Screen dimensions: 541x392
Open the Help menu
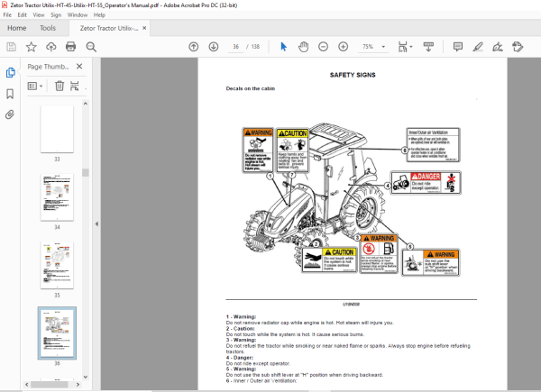point(99,14)
